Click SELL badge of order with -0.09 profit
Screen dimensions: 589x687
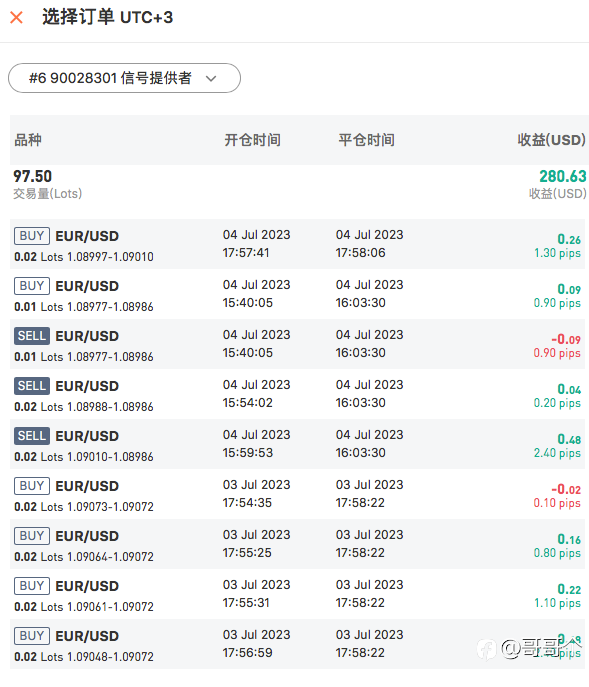pos(32,336)
